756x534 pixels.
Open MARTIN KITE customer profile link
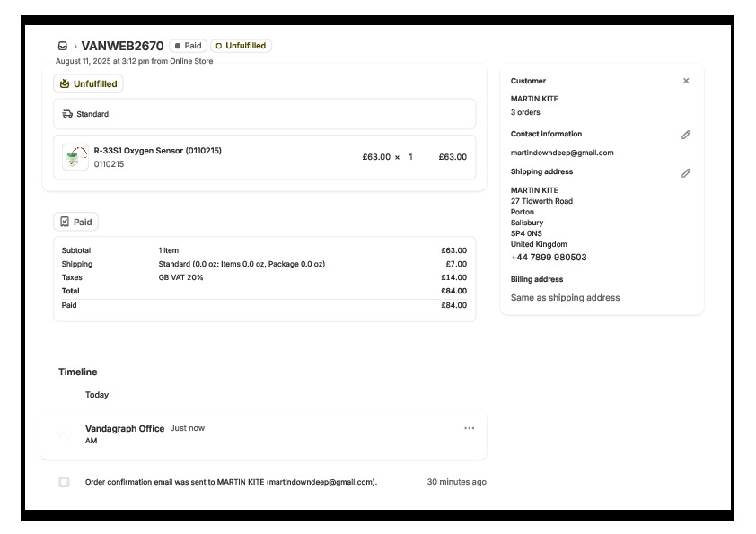pyautogui.click(x=533, y=99)
